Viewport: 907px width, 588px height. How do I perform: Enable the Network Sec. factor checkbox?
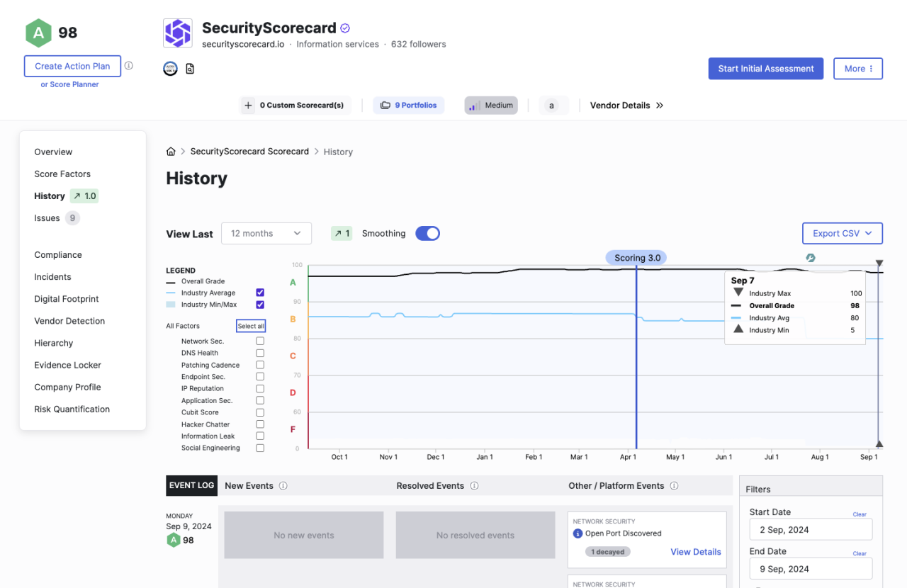[260, 341]
